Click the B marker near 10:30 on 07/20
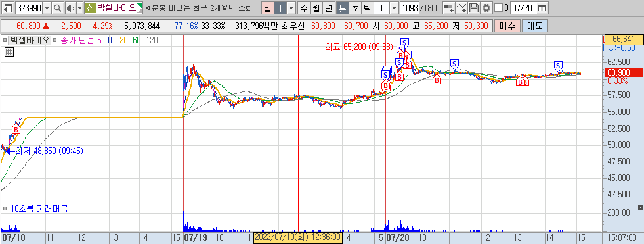 pos(437,80)
